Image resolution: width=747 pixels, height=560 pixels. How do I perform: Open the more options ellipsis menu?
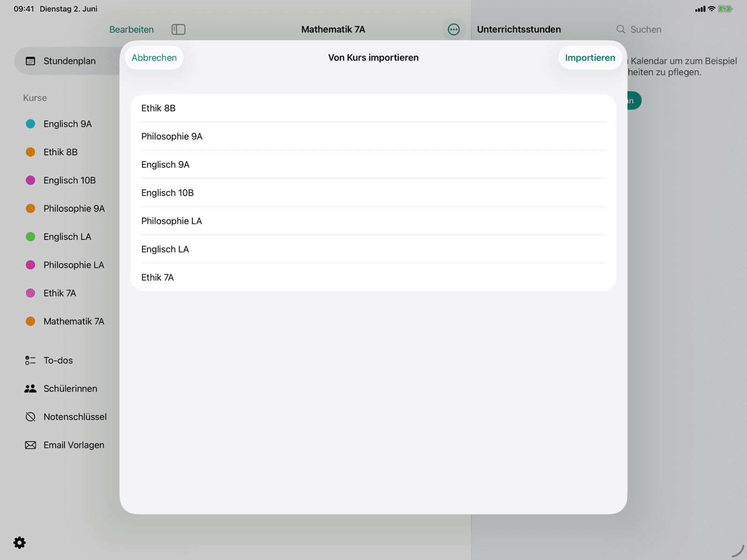[x=453, y=29]
